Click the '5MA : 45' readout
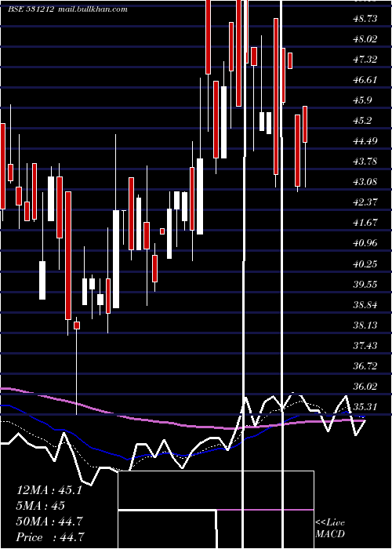 pos(41,506)
